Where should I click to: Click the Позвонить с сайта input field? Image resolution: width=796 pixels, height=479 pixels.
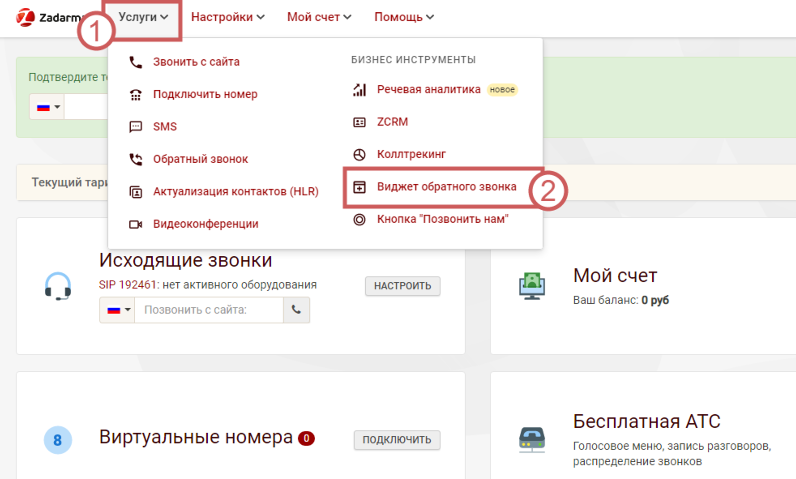point(209,311)
